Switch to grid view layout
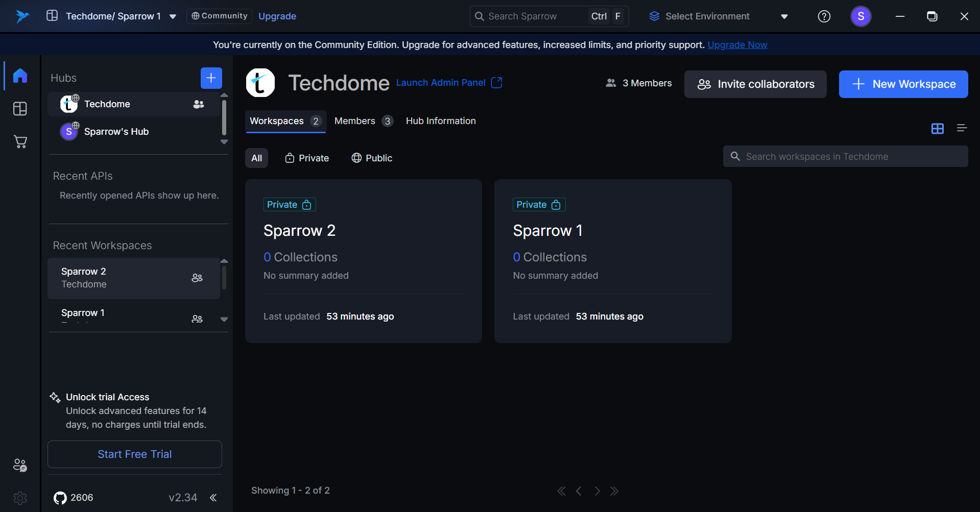 937,128
